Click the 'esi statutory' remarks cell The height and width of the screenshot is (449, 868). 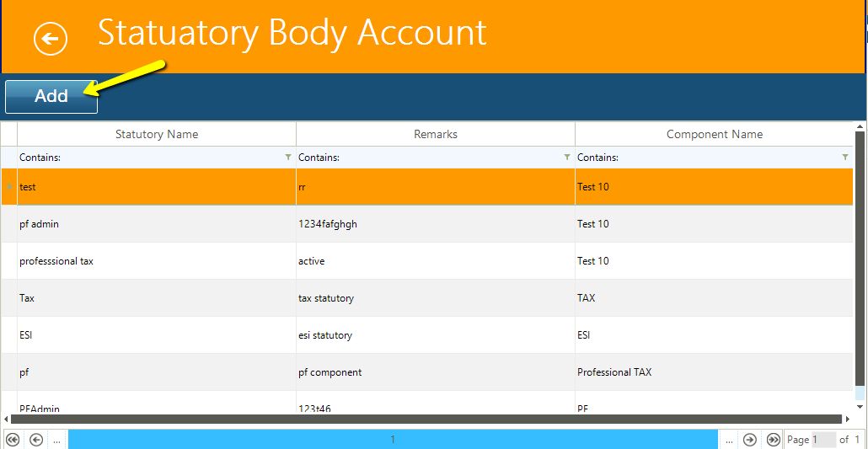click(436, 335)
